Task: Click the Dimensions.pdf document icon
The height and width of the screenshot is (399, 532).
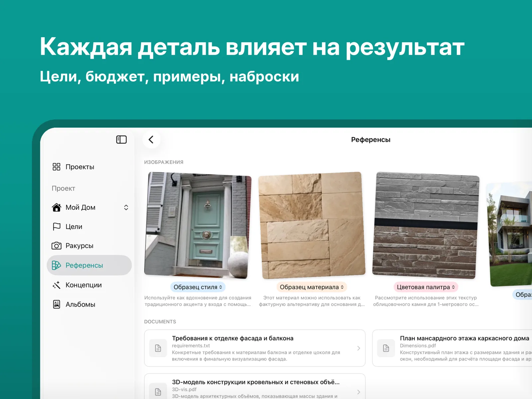Action: [x=386, y=348]
